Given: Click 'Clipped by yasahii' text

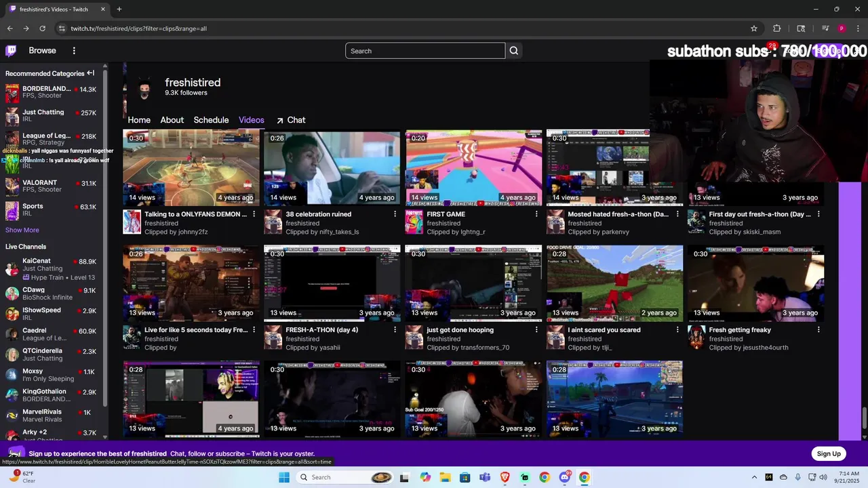Looking at the screenshot, I should click(313, 348).
